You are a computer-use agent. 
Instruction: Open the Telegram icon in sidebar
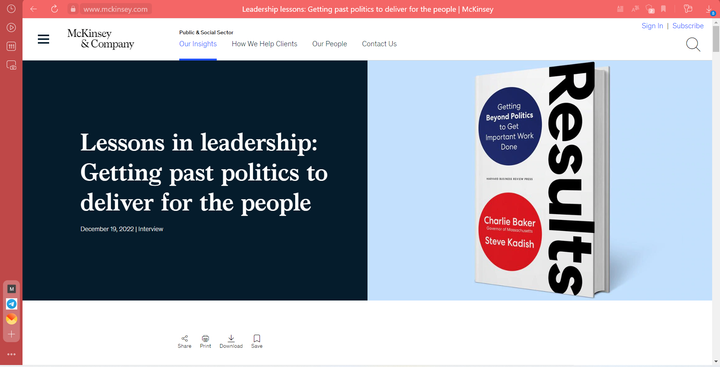point(11,304)
